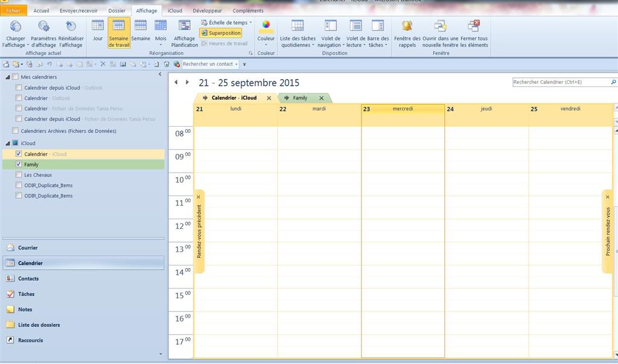Click Prochain rendez-vous side button

tap(607, 231)
